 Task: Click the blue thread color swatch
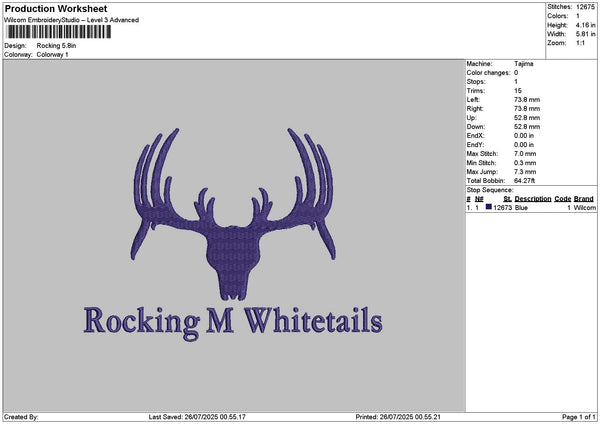[489, 207]
